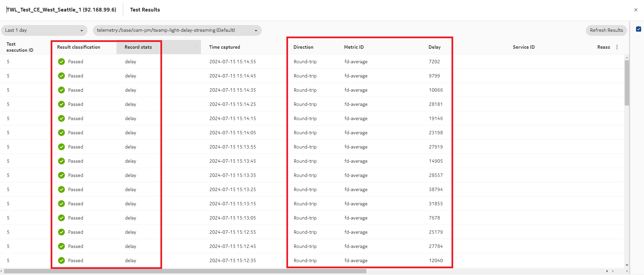The image size is (644, 275).
Task: Sort by the Result classification column header
Action: 78,47
